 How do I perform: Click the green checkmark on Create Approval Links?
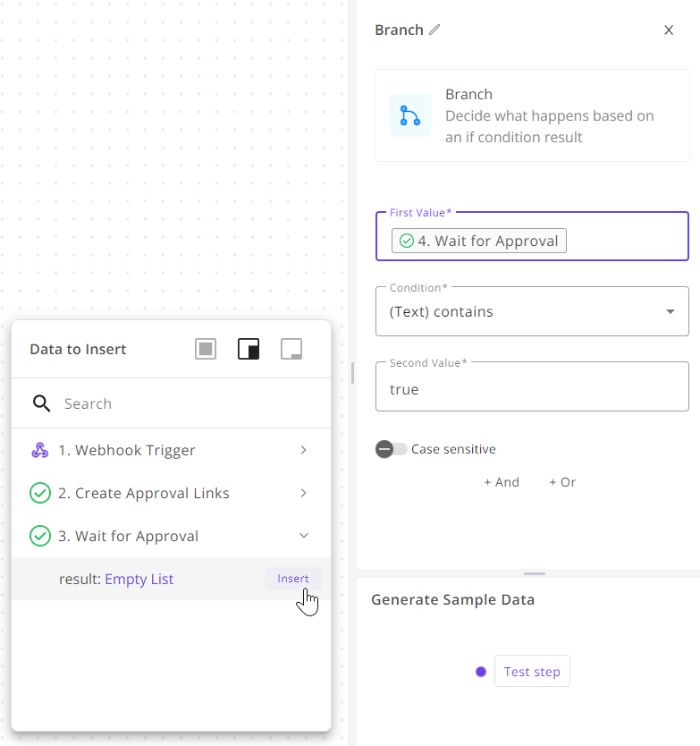coord(39,493)
